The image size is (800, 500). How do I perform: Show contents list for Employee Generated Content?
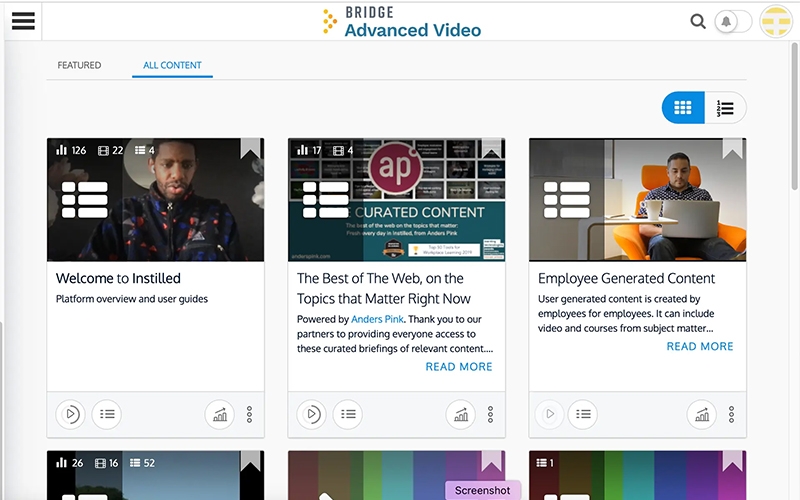(x=581, y=414)
